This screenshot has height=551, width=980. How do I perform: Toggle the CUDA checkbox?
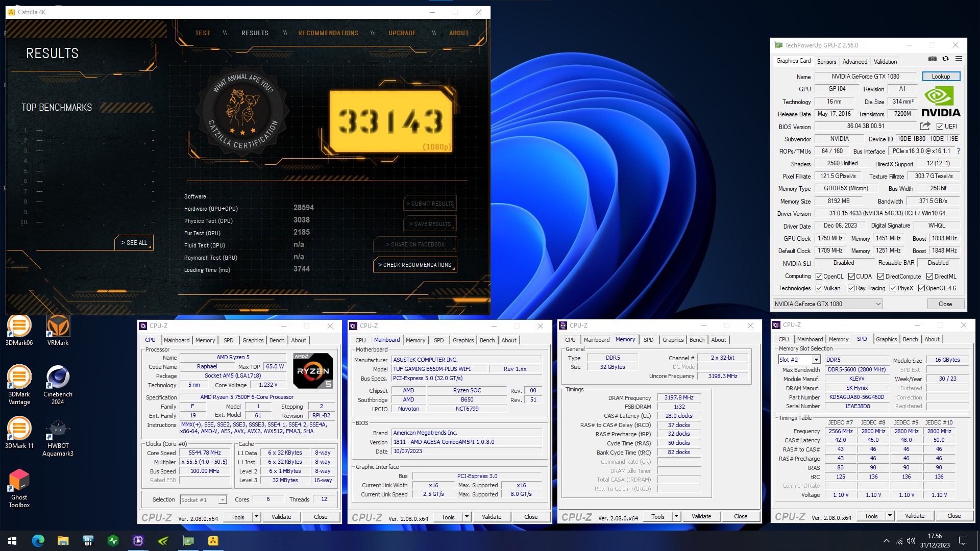click(851, 277)
